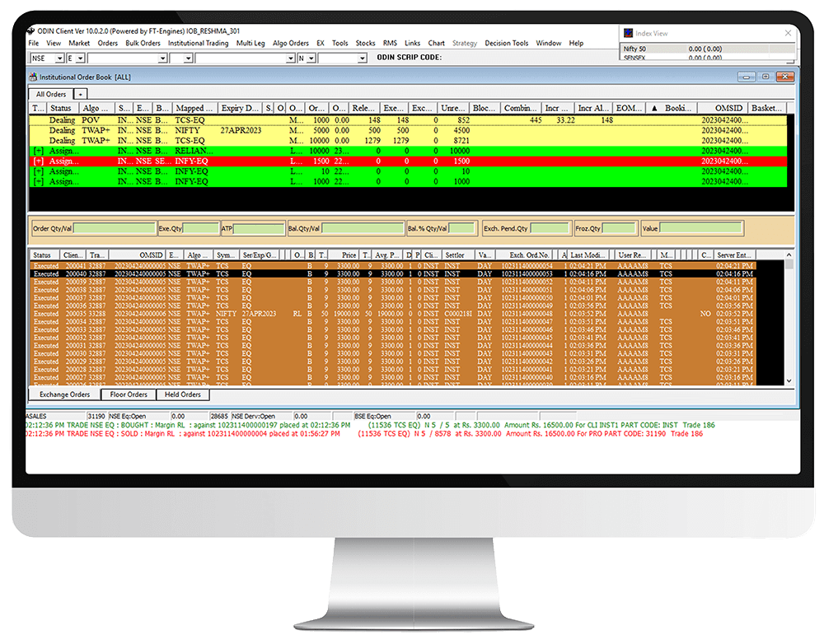Click the Server Ent... column header

point(734,255)
